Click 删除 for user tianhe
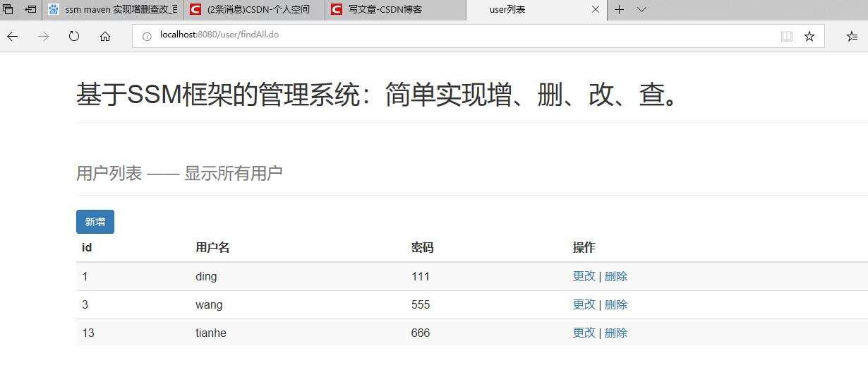This screenshot has width=868, height=392. pyautogui.click(x=616, y=333)
